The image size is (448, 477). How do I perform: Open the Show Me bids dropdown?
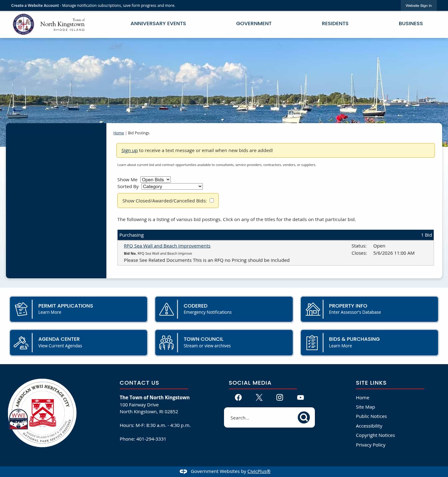[x=155, y=179]
